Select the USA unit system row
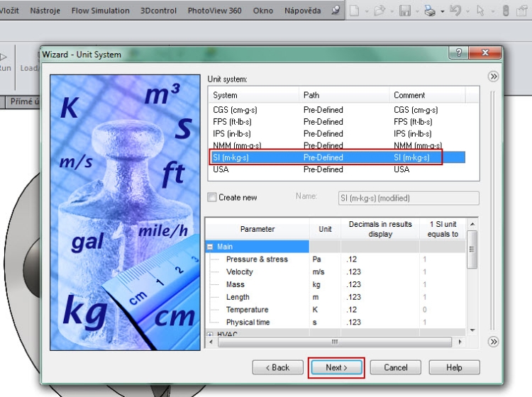The image size is (532, 397). (x=336, y=169)
